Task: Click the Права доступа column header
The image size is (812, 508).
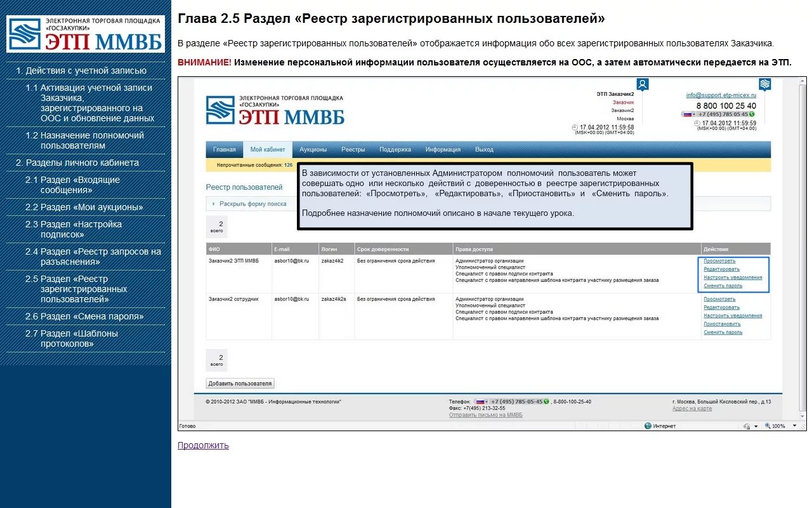Action: [x=577, y=249]
